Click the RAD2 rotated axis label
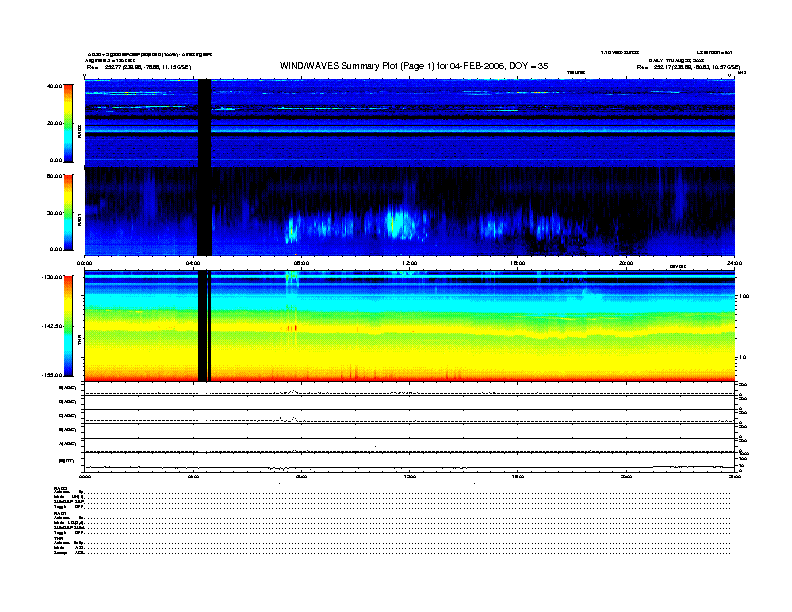 pos(79,131)
